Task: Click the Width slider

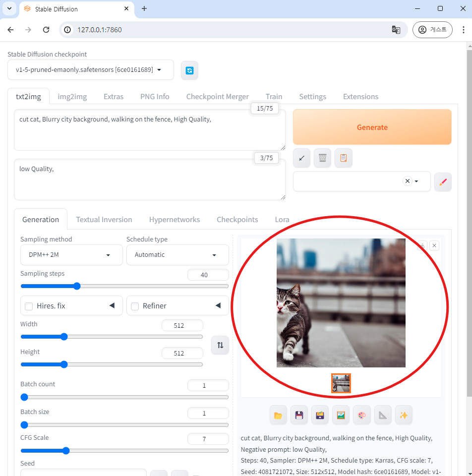Action: pos(112,337)
